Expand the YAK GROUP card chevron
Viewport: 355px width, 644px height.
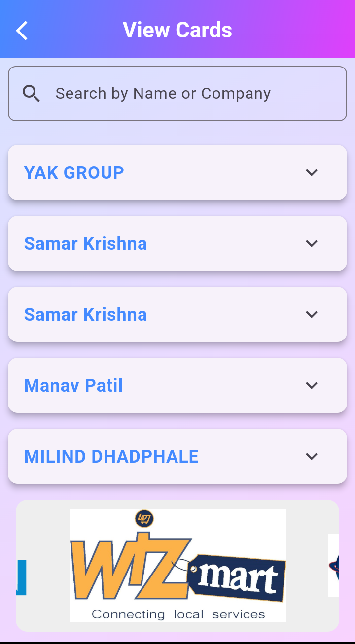311,172
